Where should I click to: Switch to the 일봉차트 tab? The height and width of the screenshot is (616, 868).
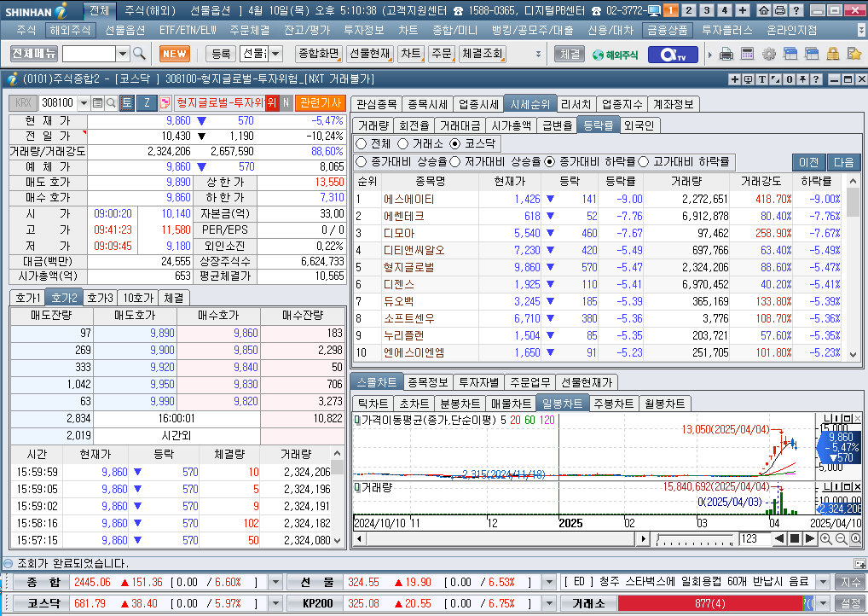coord(562,404)
